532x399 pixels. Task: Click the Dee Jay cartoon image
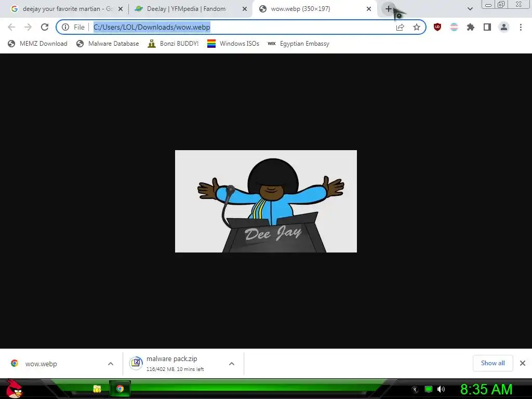pos(265,201)
